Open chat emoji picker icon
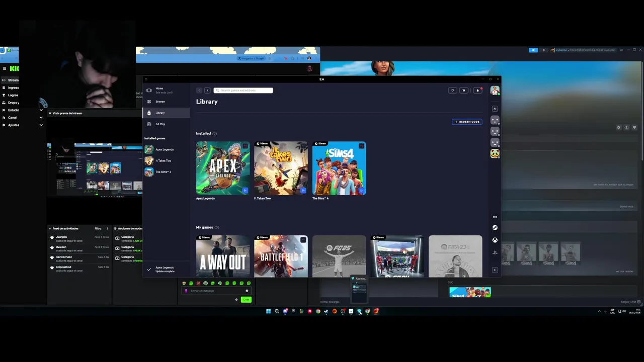 point(247,291)
